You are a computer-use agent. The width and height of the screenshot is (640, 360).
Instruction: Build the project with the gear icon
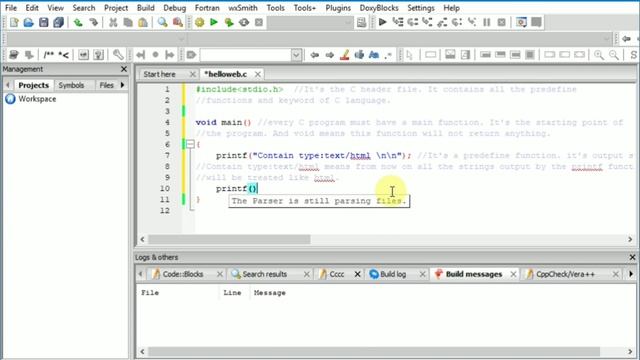point(199,22)
